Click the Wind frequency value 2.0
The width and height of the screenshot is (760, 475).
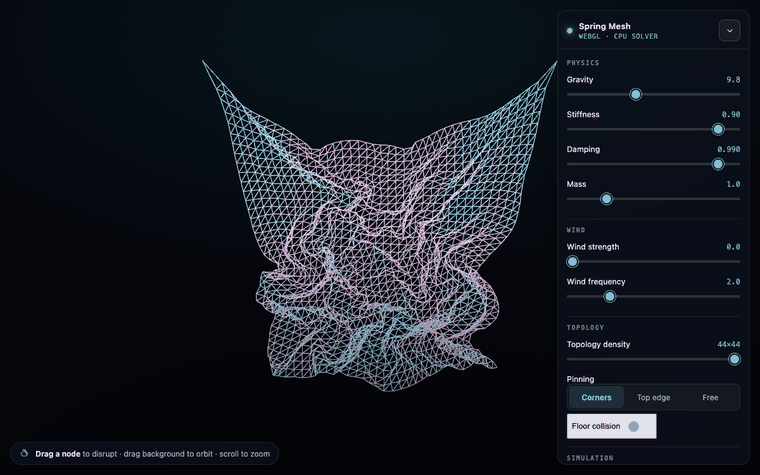point(733,282)
